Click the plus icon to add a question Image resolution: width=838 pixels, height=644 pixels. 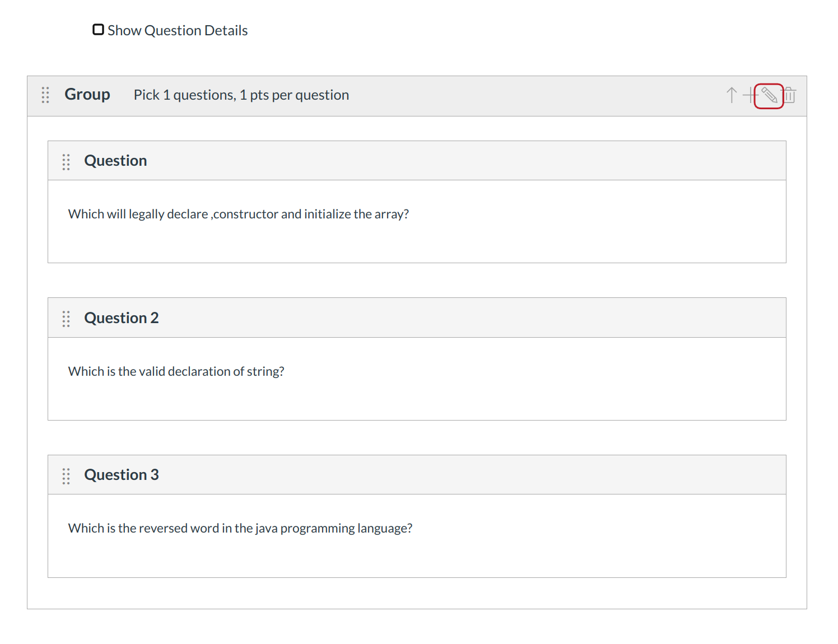point(749,95)
